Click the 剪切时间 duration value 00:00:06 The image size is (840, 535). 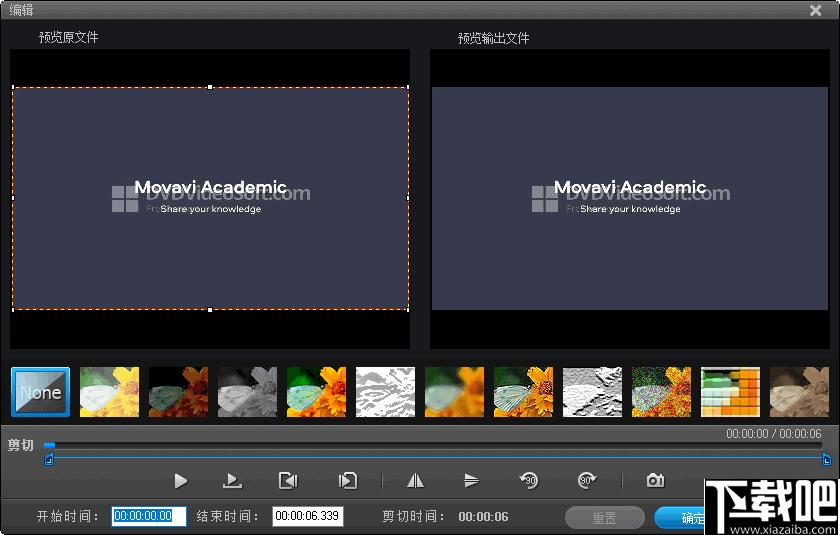[x=483, y=517]
